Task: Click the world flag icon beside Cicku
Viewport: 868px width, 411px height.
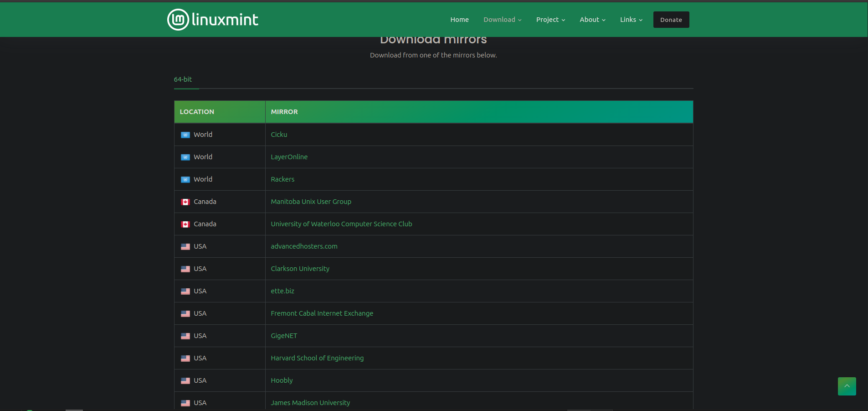Action: (x=185, y=135)
